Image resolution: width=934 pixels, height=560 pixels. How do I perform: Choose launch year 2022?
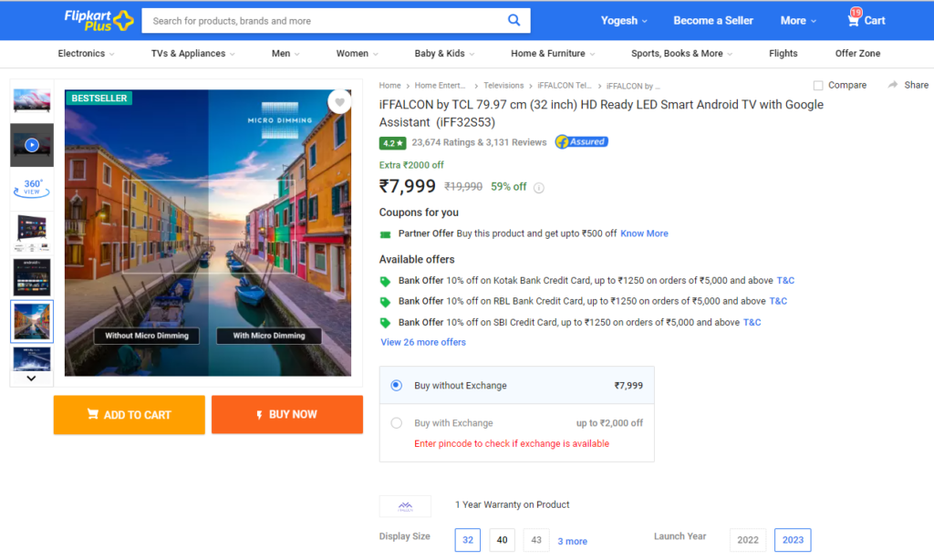(748, 540)
